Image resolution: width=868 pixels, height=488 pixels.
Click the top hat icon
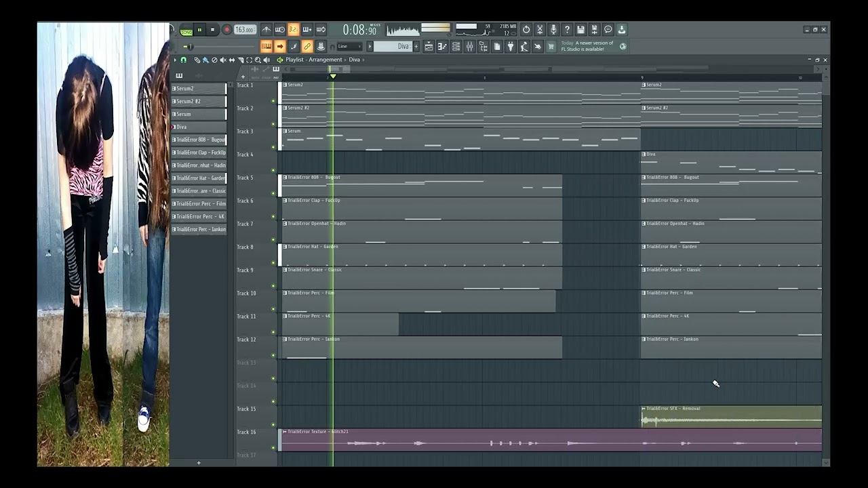tap(321, 47)
